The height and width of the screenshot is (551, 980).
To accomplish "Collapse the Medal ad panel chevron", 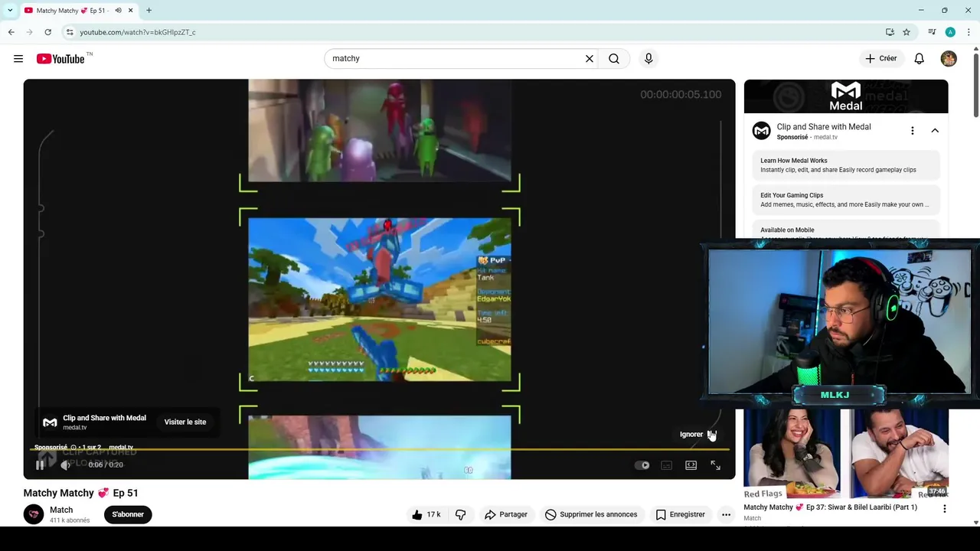I will [935, 131].
